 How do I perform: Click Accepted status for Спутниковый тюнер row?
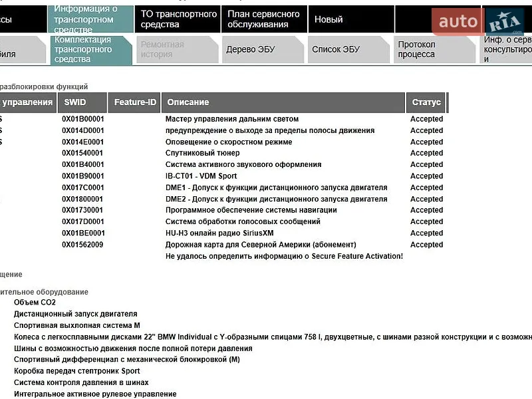click(x=426, y=153)
